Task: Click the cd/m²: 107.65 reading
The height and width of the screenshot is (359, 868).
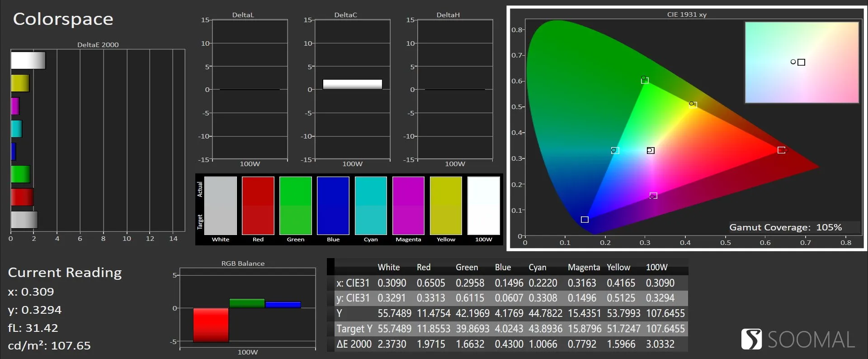Action: (49, 345)
